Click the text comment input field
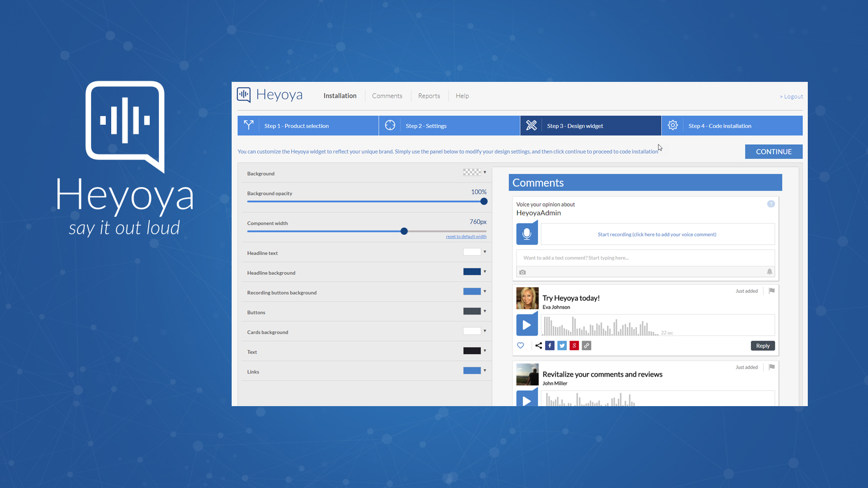The height and width of the screenshot is (488, 868). tap(646, 258)
